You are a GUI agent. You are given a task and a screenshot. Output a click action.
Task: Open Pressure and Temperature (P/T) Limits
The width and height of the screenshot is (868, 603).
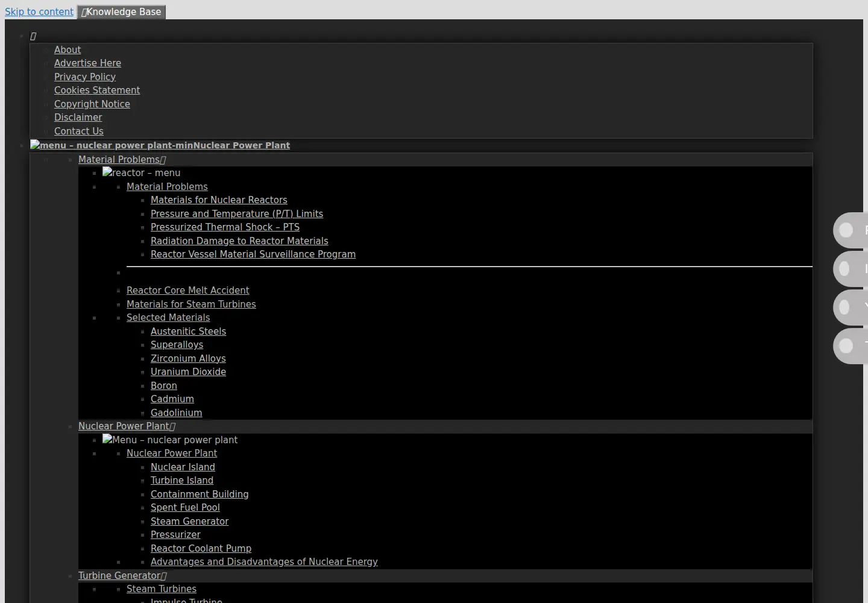(237, 214)
